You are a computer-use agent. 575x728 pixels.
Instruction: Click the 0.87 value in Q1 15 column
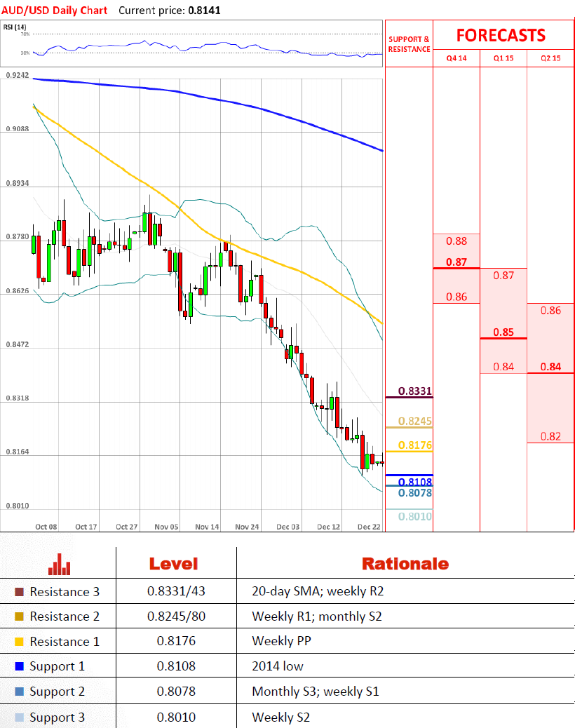tap(503, 276)
